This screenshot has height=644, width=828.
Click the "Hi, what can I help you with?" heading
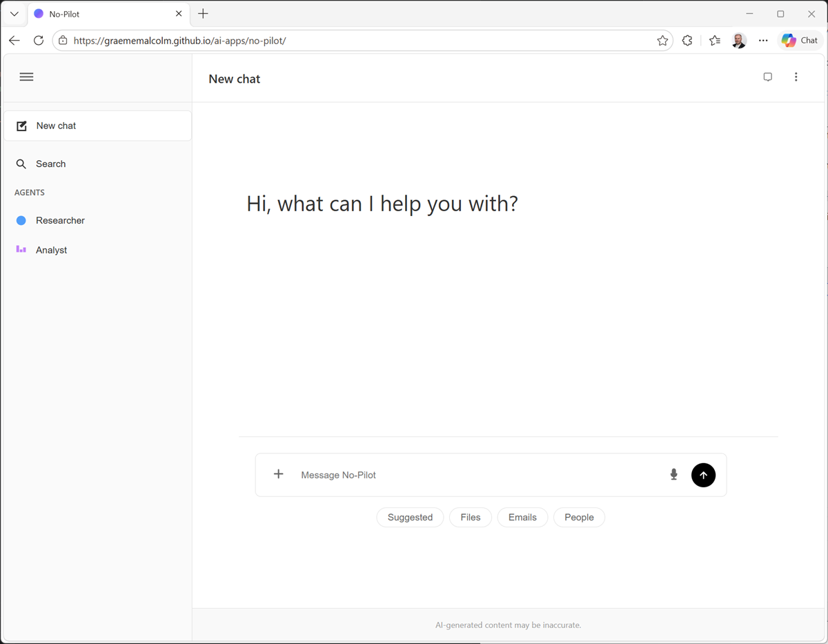tap(382, 204)
